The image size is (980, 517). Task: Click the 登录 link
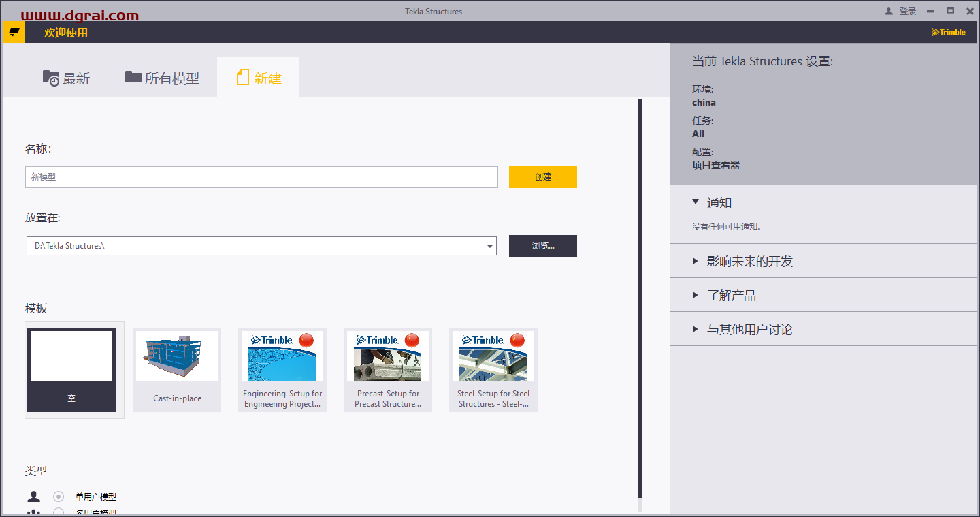click(x=908, y=12)
